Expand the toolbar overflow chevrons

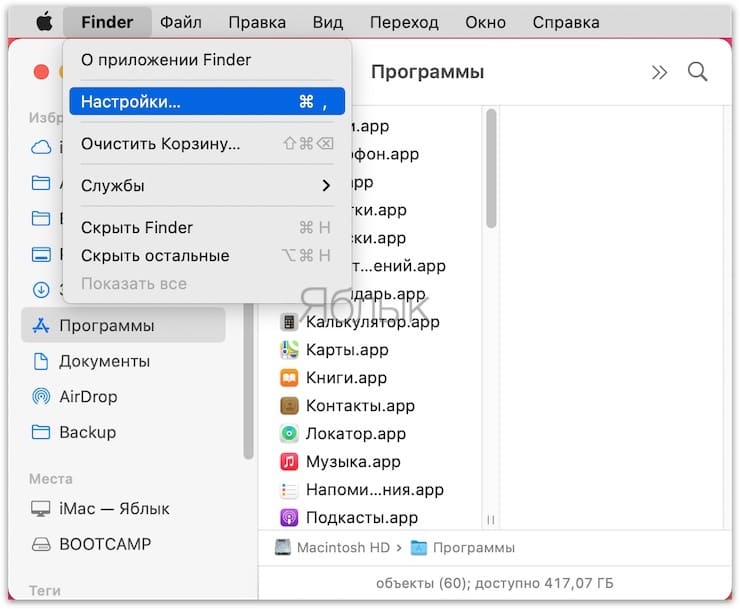pyautogui.click(x=659, y=72)
